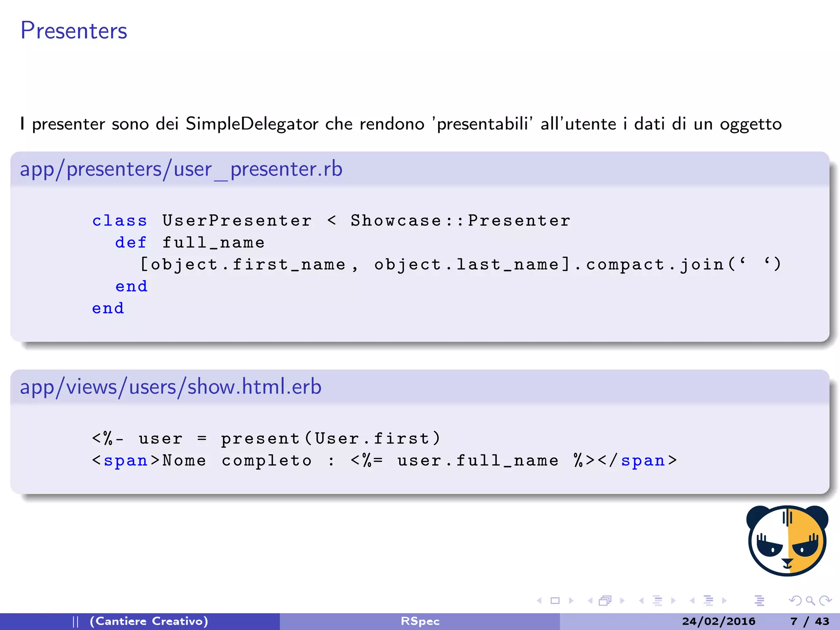840x630 pixels.
Task: Click the next frame arrow after frame icon
Action: pos(622,601)
